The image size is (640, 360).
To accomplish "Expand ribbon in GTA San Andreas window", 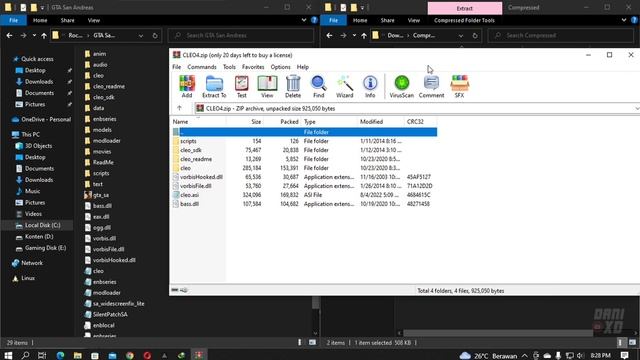I will click(x=304, y=20).
